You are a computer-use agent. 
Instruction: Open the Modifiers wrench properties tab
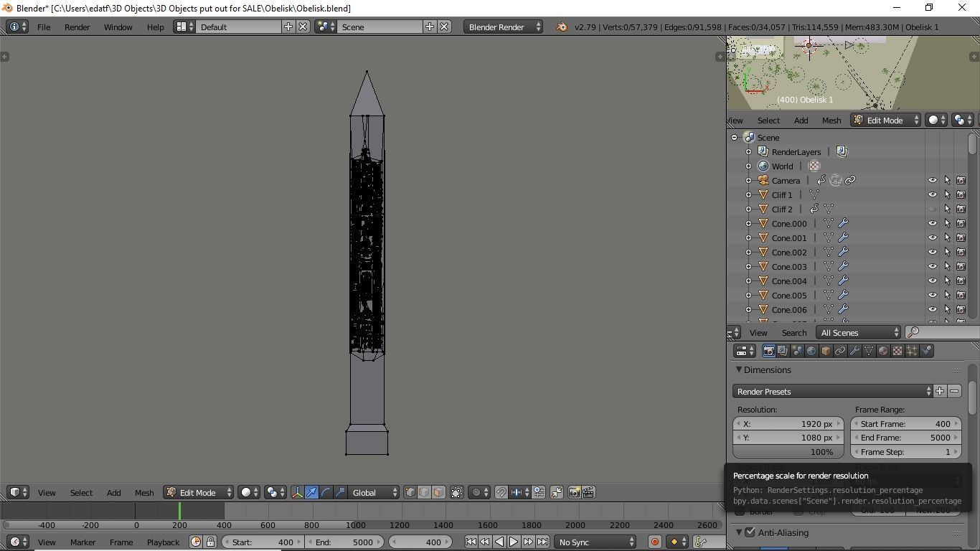coord(854,351)
